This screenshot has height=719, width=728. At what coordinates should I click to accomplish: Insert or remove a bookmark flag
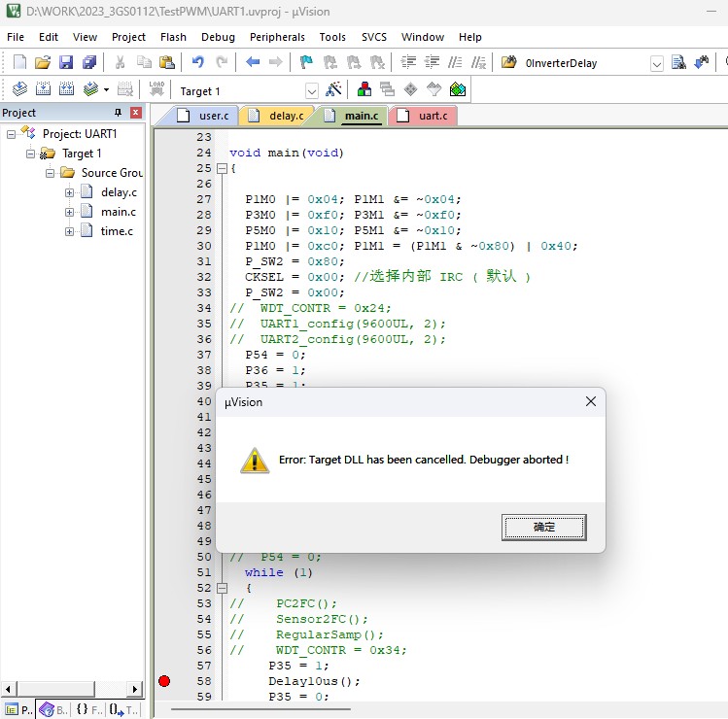coord(306,62)
